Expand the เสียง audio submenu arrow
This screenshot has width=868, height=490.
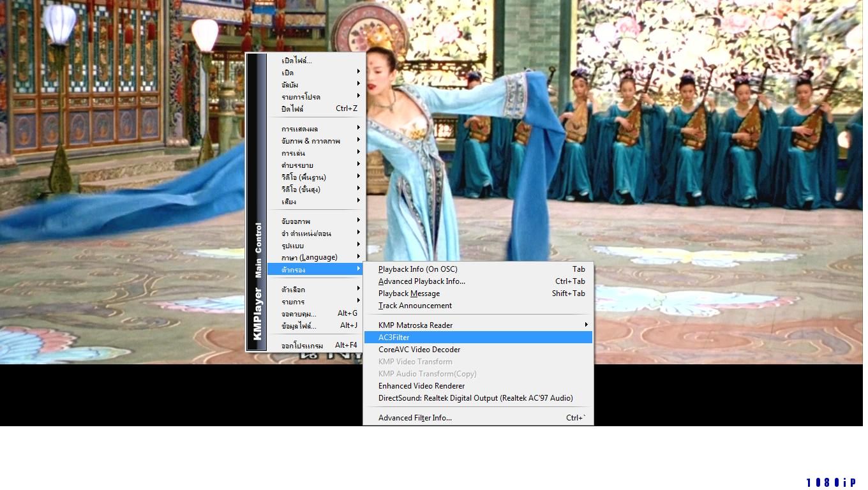click(x=359, y=201)
